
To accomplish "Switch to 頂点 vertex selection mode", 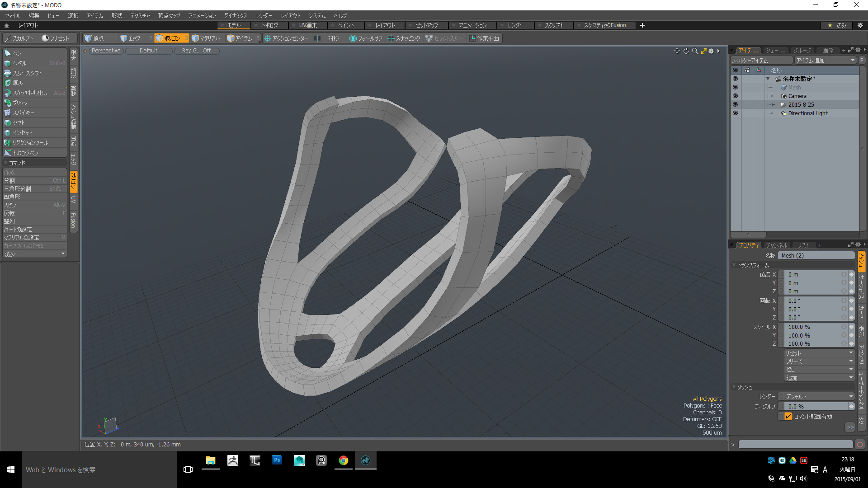I will click(x=100, y=38).
